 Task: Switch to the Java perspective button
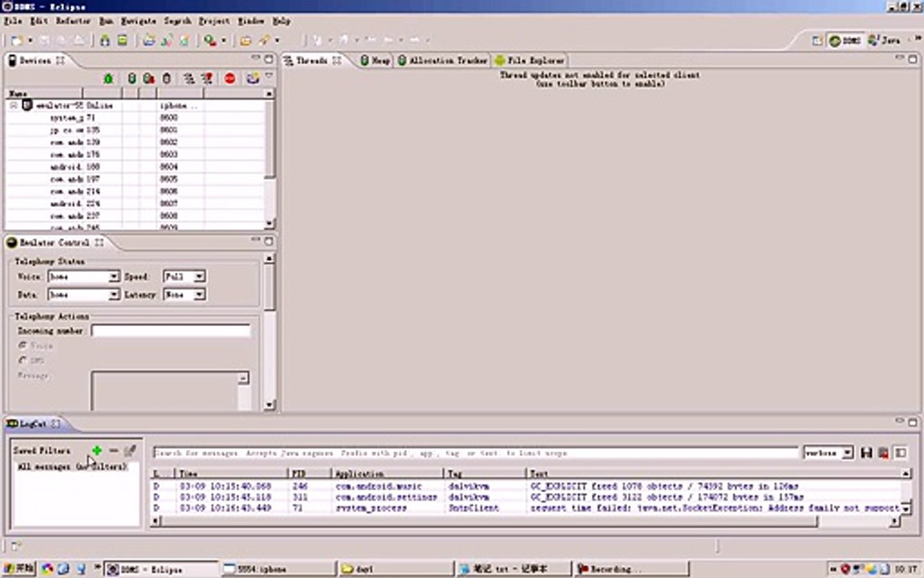click(884, 40)
